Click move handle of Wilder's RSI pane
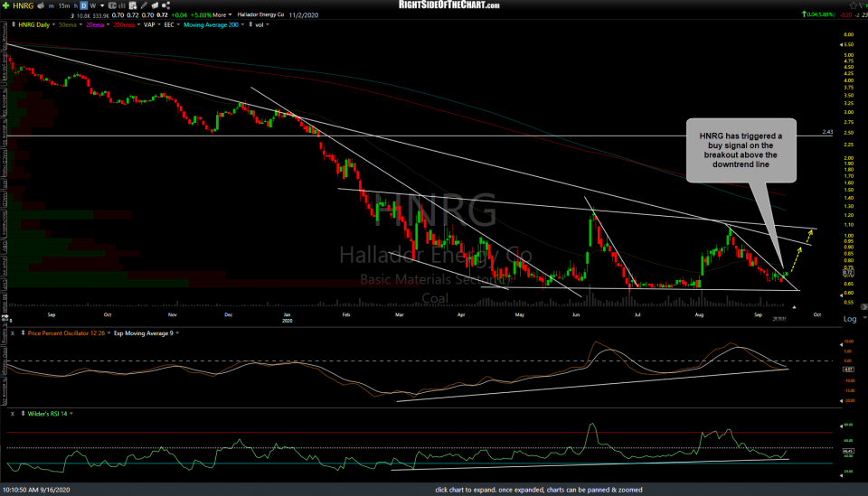This screenshot has height=496, width=868. 23,414
